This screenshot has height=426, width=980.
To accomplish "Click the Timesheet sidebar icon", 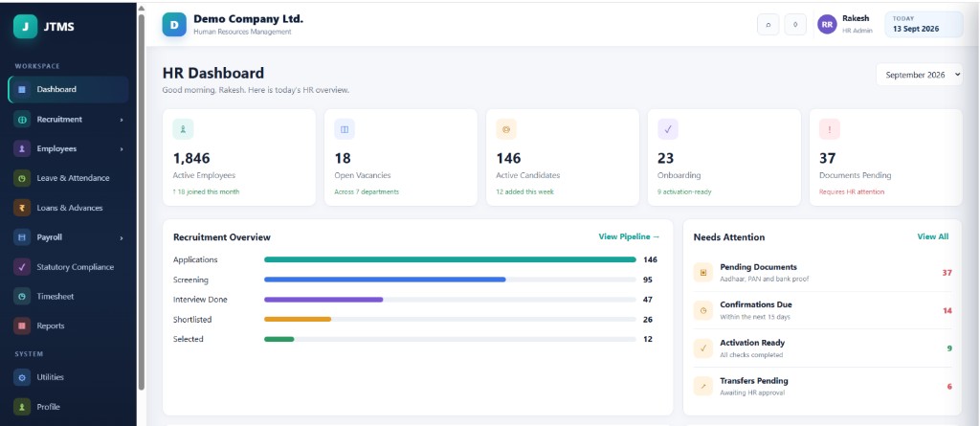I will click(x=22, y=297).
